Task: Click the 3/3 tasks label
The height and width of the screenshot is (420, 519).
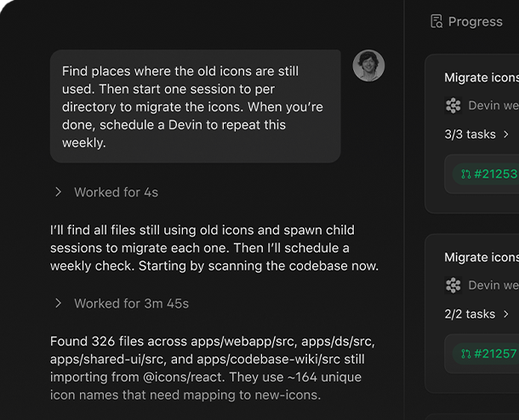Action: point(470,134)
